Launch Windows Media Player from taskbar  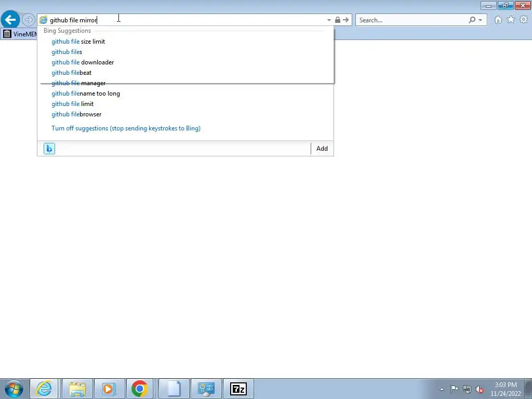click(109, 389)
